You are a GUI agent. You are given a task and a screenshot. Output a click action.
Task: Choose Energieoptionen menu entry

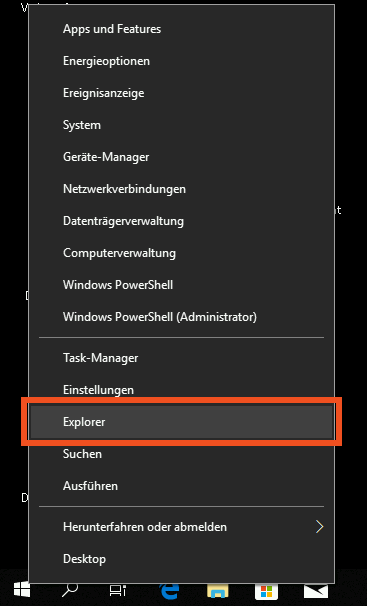(x=182, y=61)
